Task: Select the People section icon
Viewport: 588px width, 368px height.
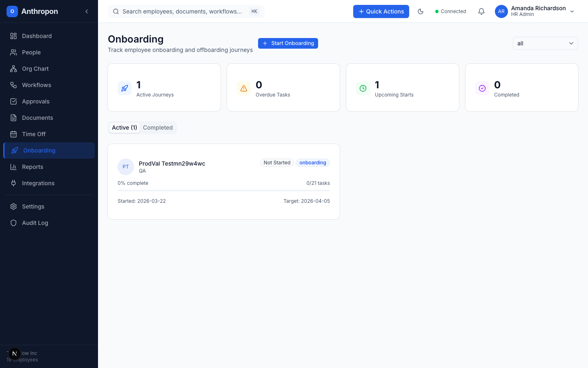Action: tap(13, 52)
